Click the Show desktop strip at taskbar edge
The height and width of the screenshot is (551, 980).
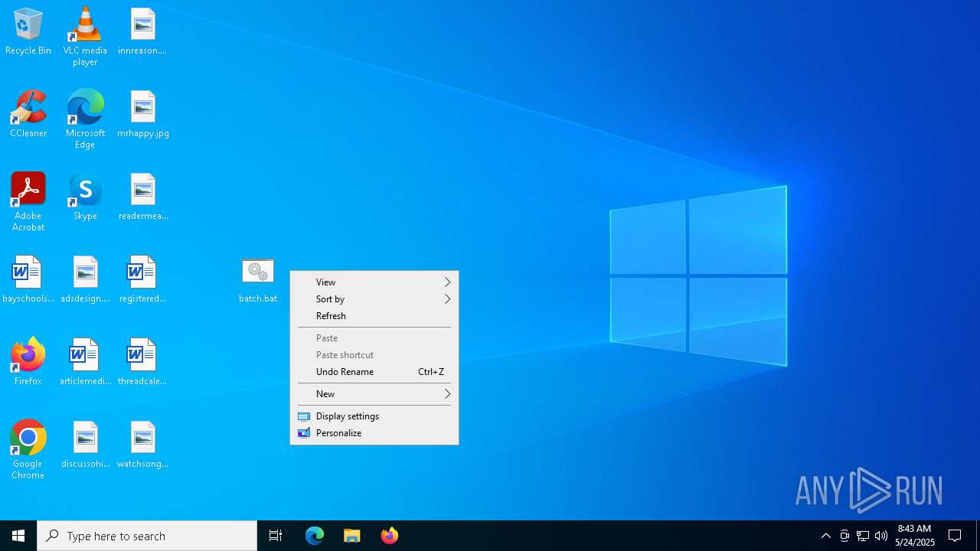(978, 536)
